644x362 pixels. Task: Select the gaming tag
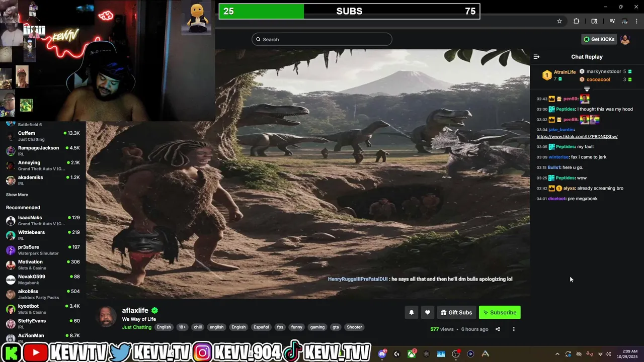click(317, 327)
